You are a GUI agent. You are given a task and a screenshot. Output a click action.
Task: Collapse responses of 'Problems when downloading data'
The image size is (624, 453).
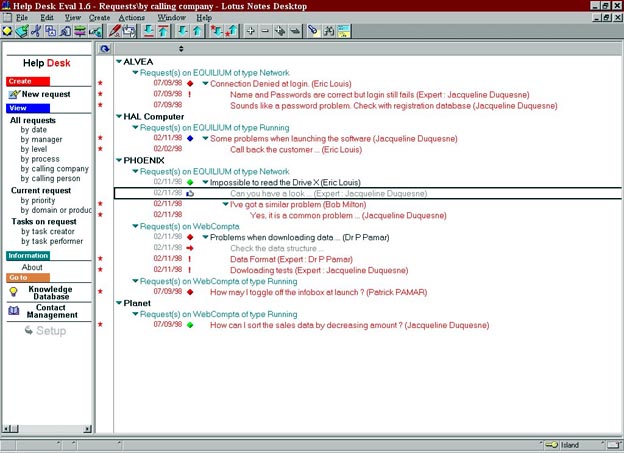(x=205, y=237)
